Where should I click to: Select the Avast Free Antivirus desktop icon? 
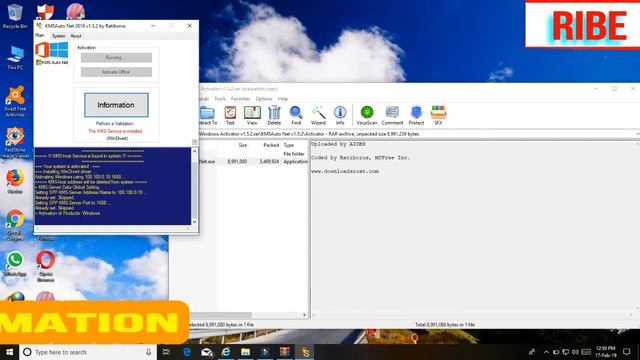15,102
